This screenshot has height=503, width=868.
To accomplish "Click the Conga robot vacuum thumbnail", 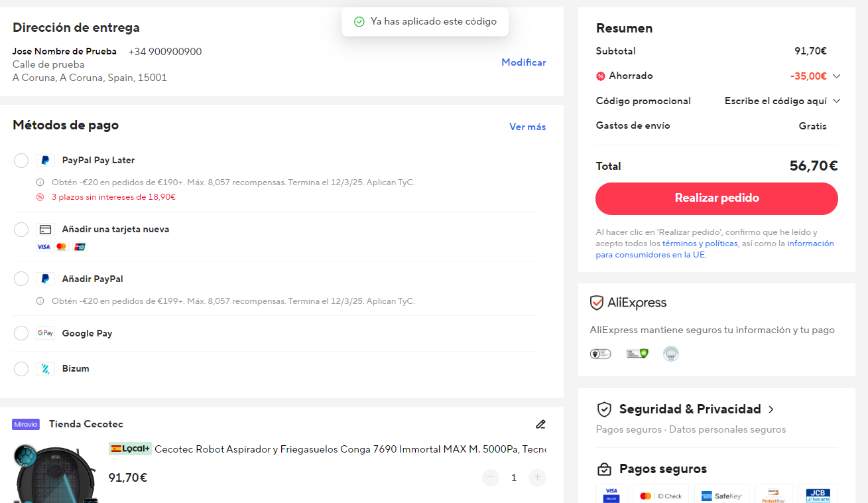I will click(x=57, y=473).
